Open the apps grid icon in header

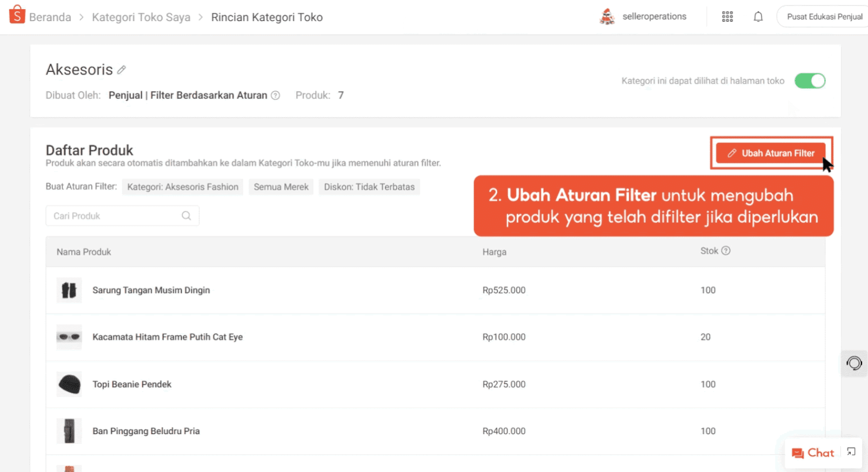click(727, 17)
